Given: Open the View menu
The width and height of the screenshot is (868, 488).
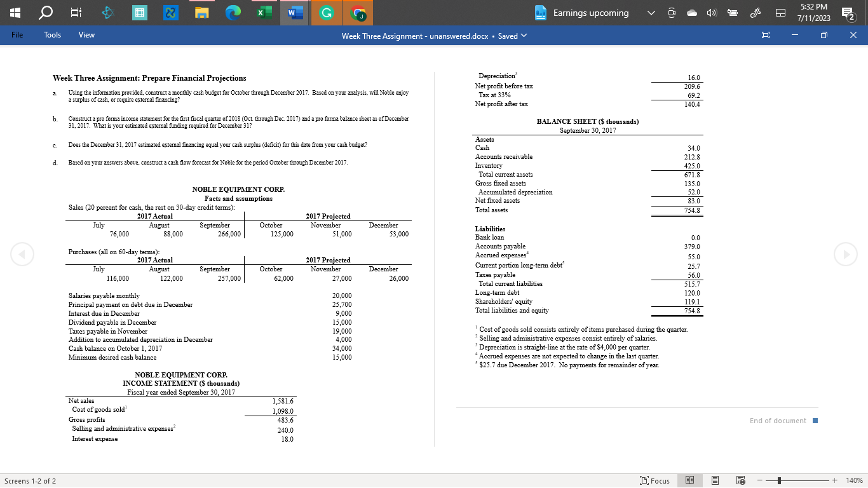Looking at the screenshot, I should tap(86, 35).
